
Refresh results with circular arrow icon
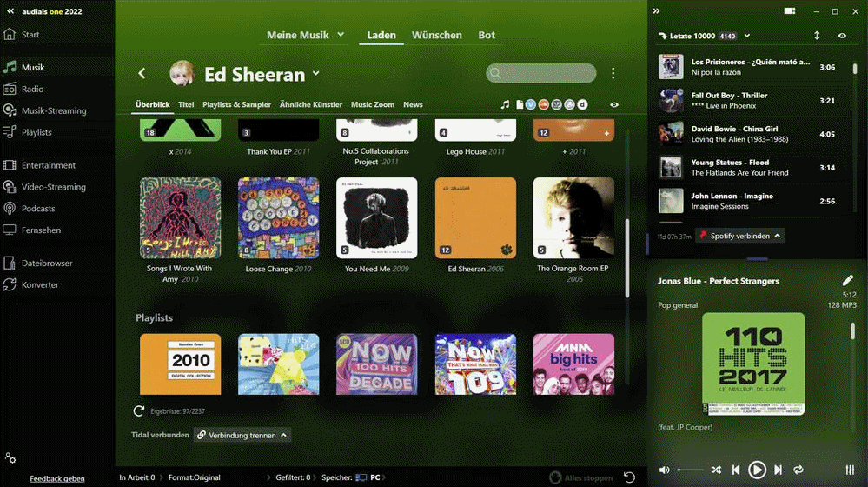pyautogui.click(x=138, y=410)
